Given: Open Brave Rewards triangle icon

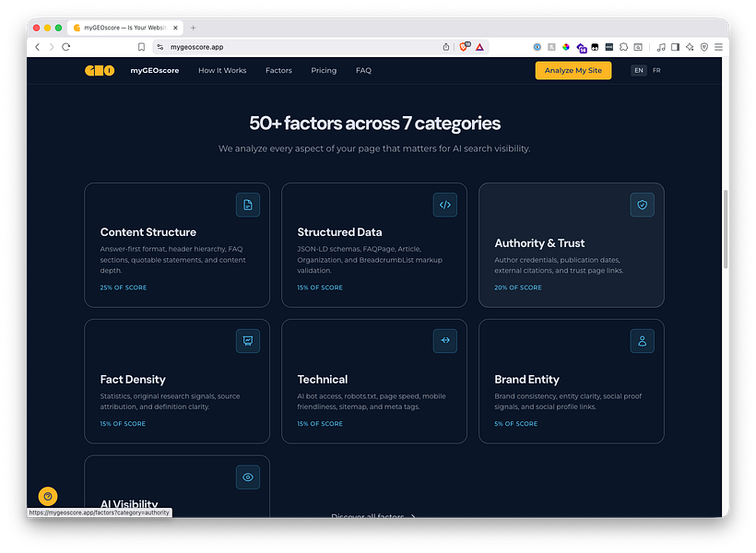Looking at the screenshot, I should [479, 47].
